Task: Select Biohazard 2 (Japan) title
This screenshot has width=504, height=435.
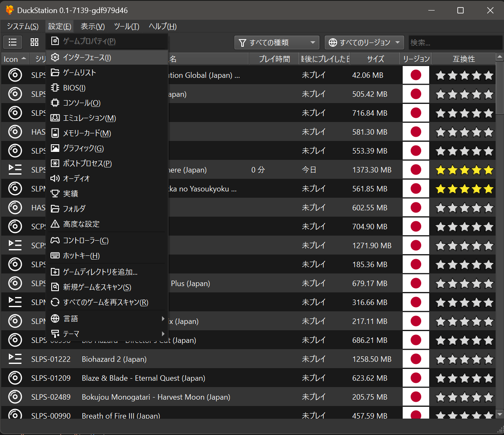Action: coord(114,359)
